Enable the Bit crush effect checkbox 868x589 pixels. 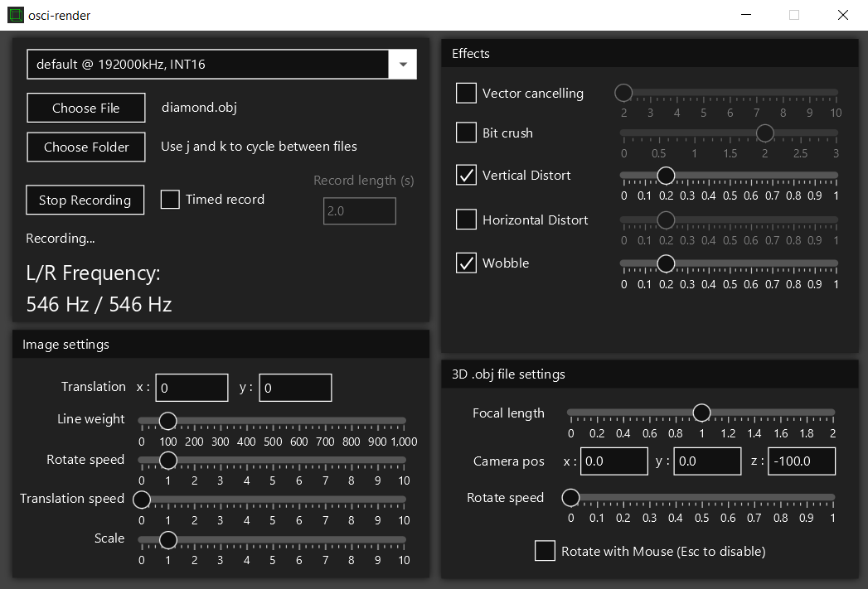tap(466, 133)
